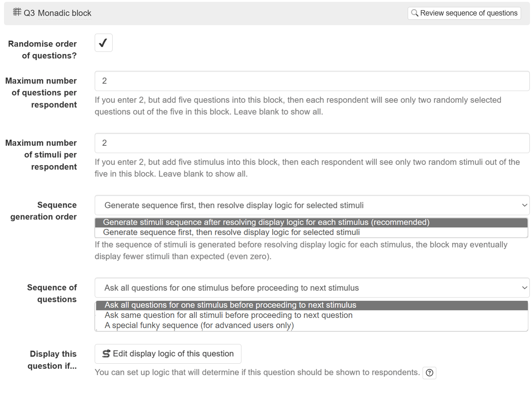Click the Sequence of questions chevron arrow

click(x=524, y=288)
